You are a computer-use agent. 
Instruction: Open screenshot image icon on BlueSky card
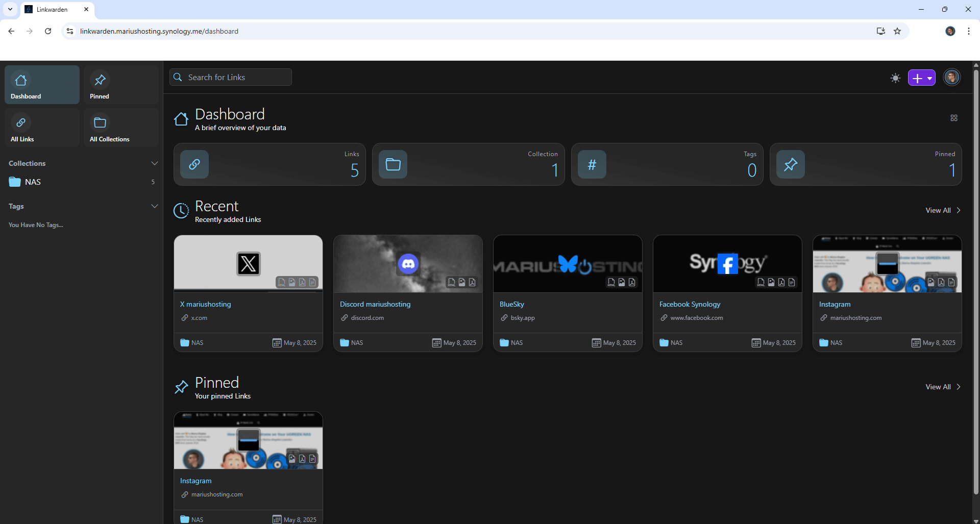[622, 282]
